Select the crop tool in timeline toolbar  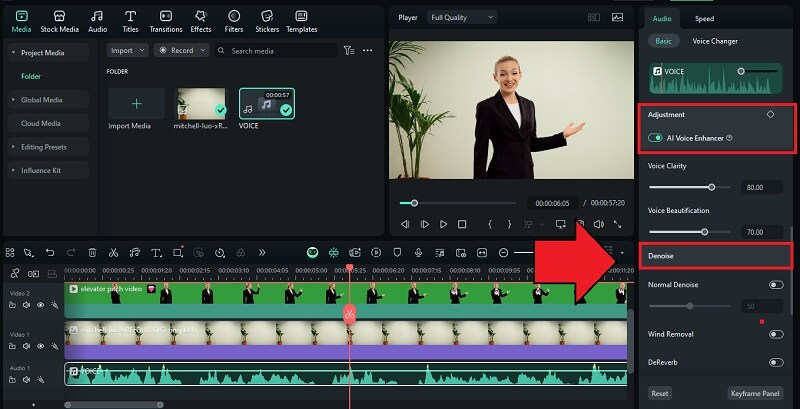point(178,252)
